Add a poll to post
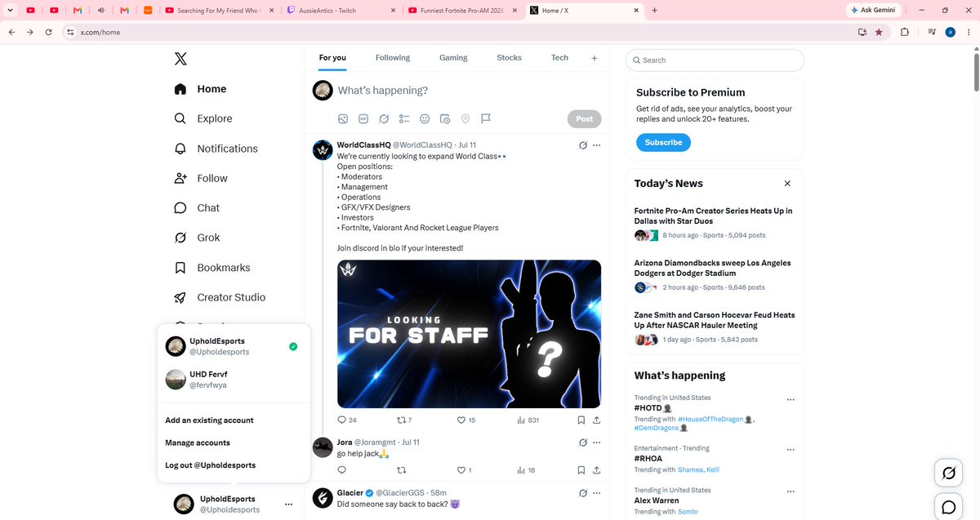 [x=404, y=118]
